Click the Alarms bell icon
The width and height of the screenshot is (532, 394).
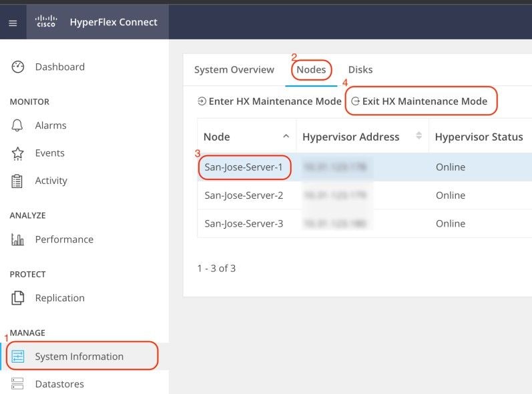point(17,125)
